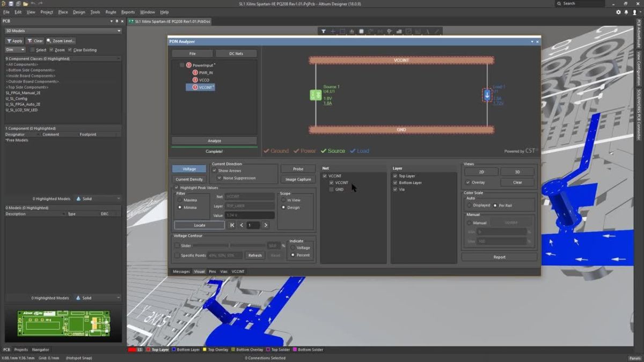Open the settings gear in the title bar
This screenshot has width=644, height=362.
coord(618,12)
